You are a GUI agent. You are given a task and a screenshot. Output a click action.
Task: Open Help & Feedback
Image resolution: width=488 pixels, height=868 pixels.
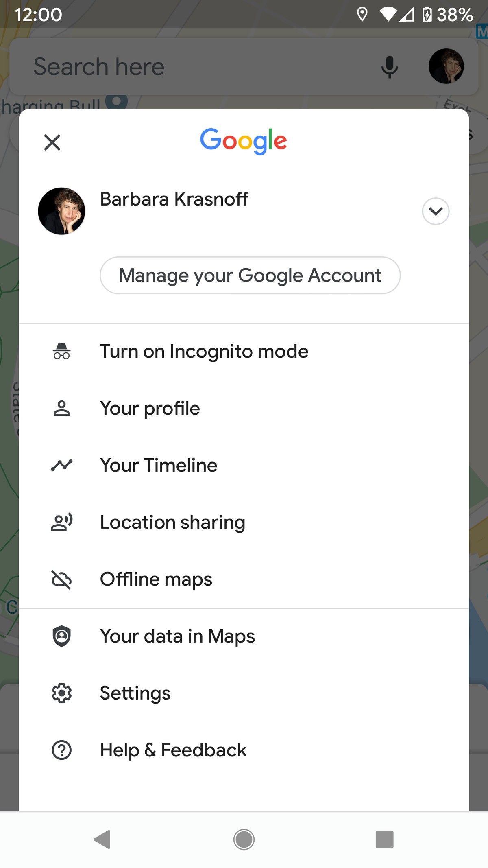(x=244, y=750)
